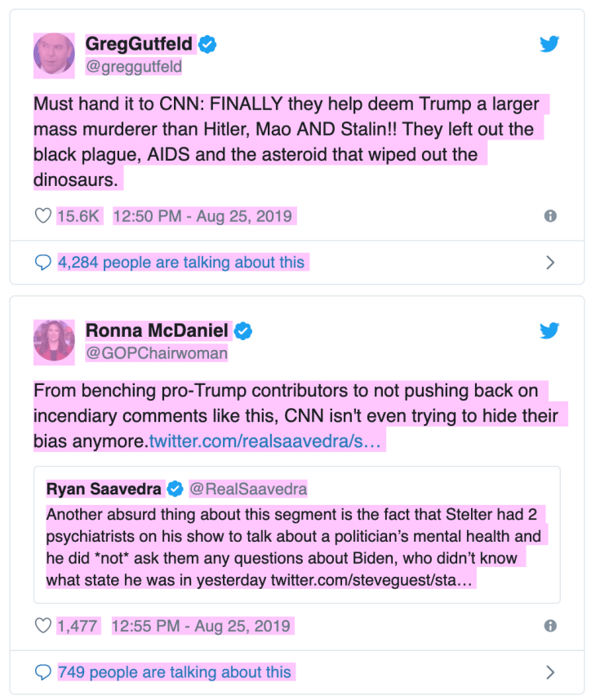Open the info icon on Greg Gutfeld's tweet
Image resolution: width=600 pixels, height=700 pixels.
(x=550, y=215)
